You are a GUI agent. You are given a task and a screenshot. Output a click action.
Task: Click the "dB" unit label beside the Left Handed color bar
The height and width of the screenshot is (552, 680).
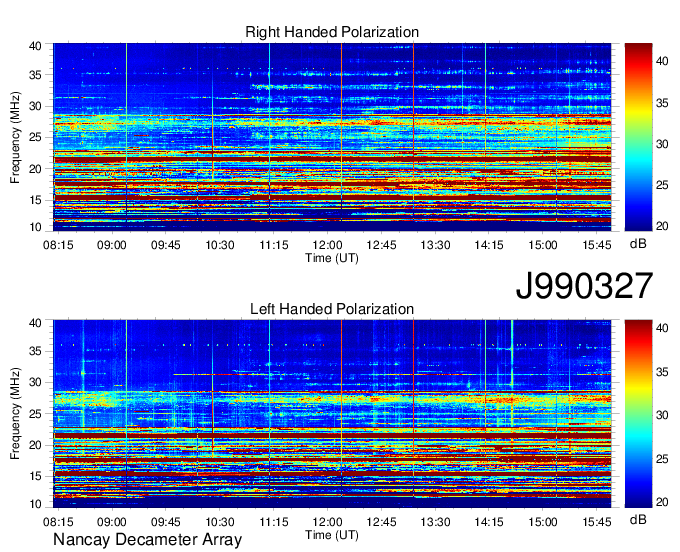pos(638,519)
